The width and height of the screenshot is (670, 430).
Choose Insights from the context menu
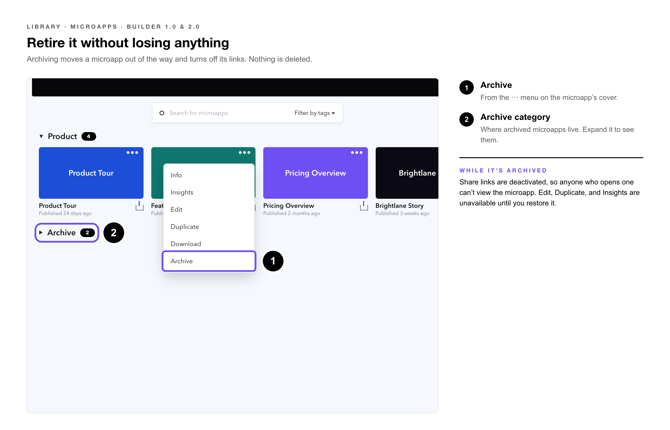point(209,192)
